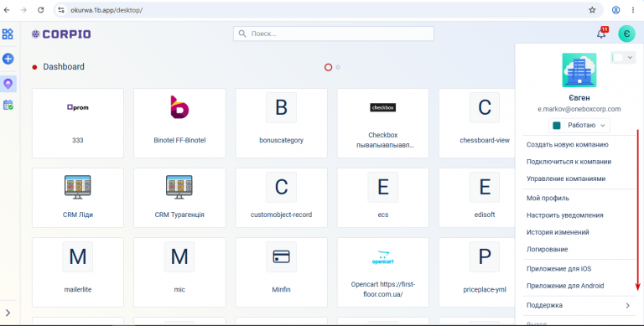Select Создать новую компанию
Screen dimensions: 644x326
point(568,144)
